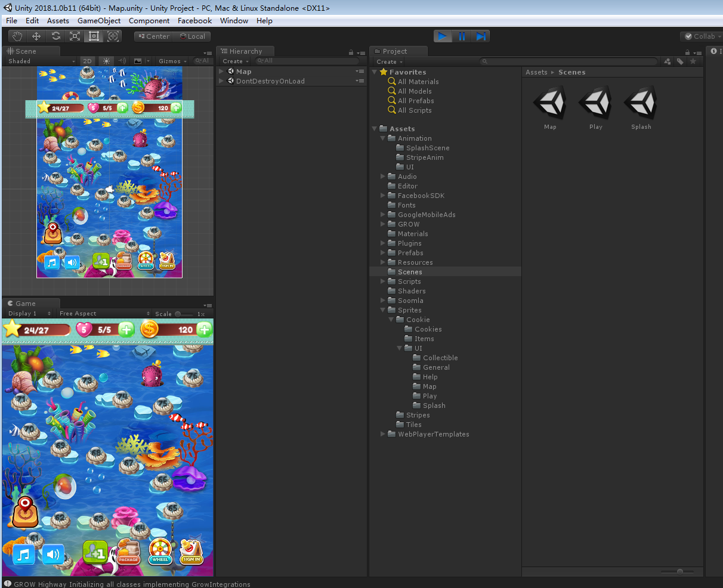Viewport: 723px width, 588px height.
Task: Select the Rotate tool
Action: pyautogui.click(x=55, y=36)
